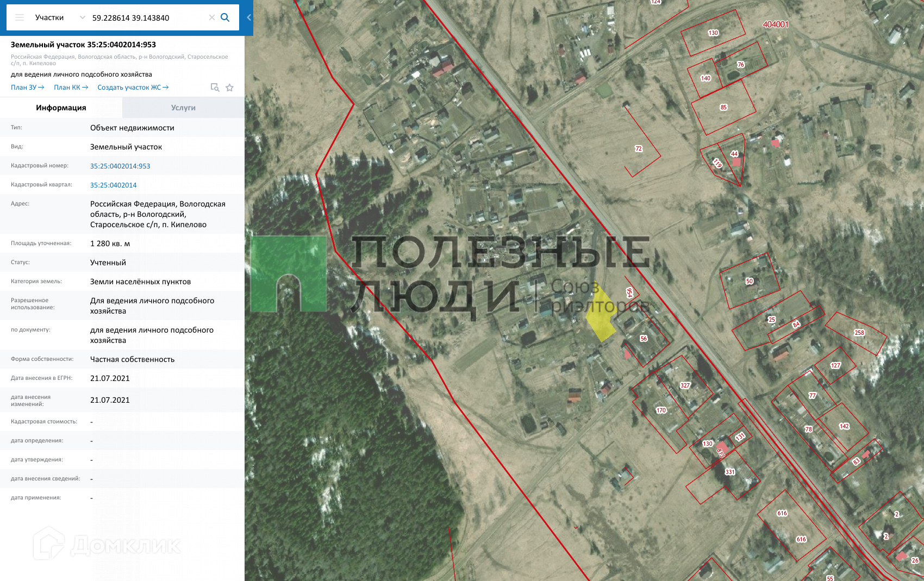Add the parcel to favorites with star icon
The height and width of the screenshot is (581, 924).
coord(229,88)
